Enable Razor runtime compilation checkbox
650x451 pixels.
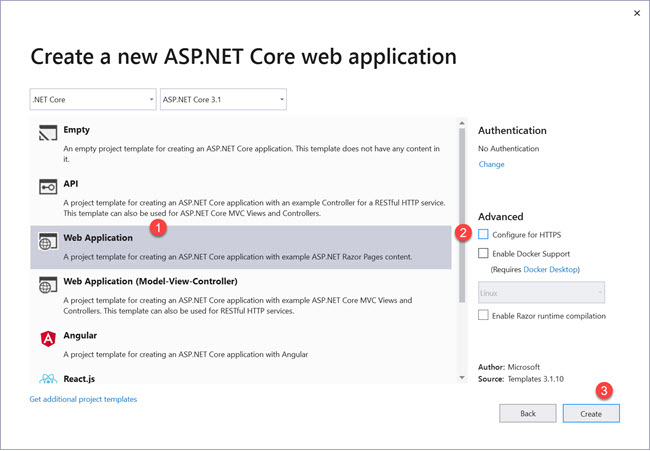pos(484,316)
